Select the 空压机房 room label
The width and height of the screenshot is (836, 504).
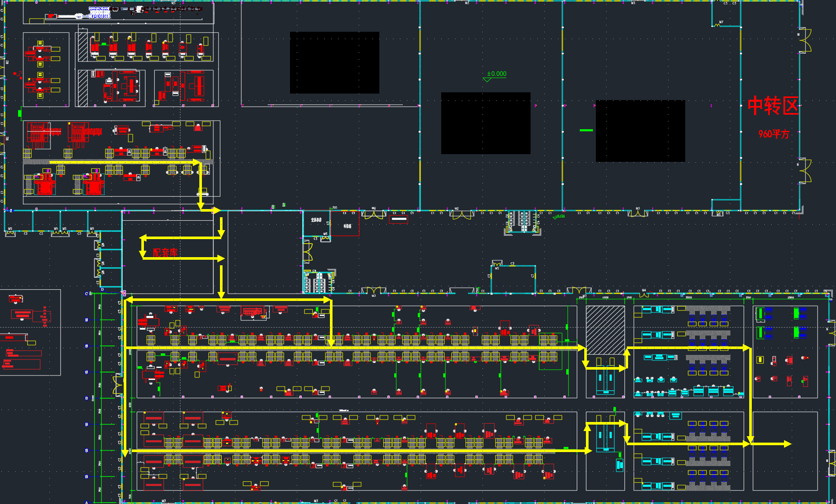pos(316,220)
